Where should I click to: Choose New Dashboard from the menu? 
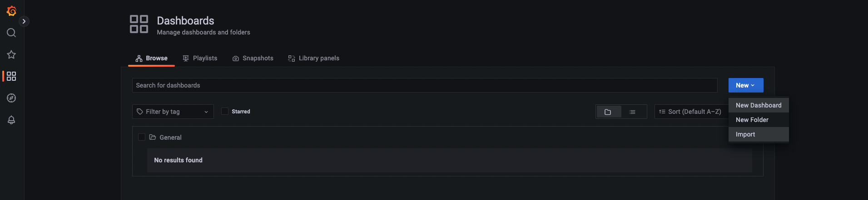(x=759, y=105)
